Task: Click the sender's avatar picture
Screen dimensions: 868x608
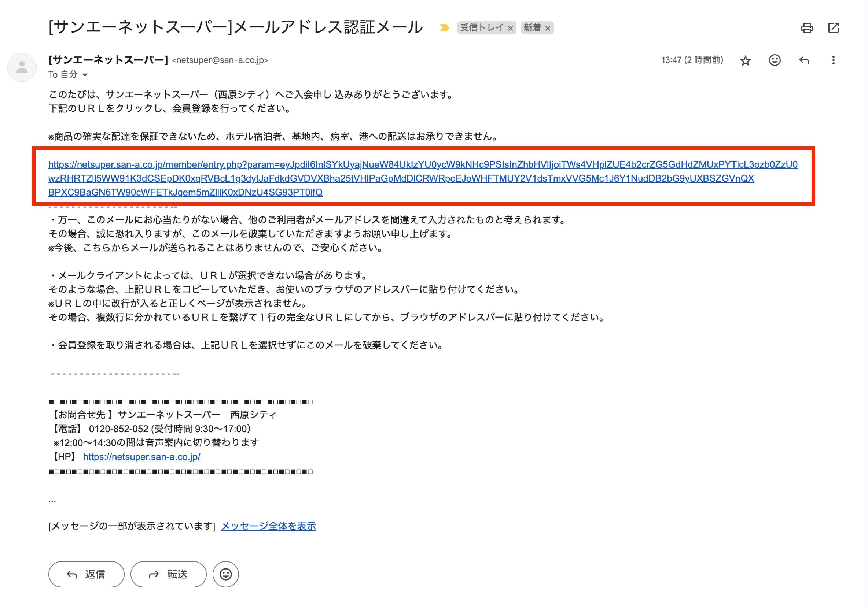Action: coord(22,67)
